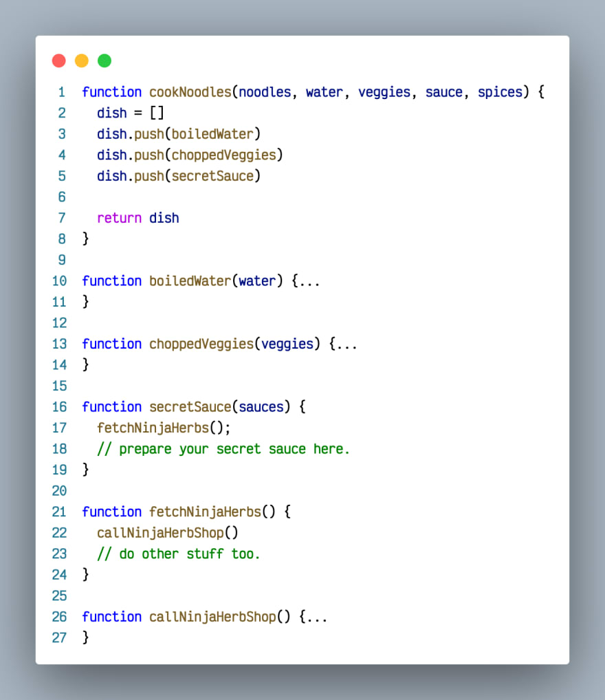Click line number 25 in the gutter

[59, 596]
